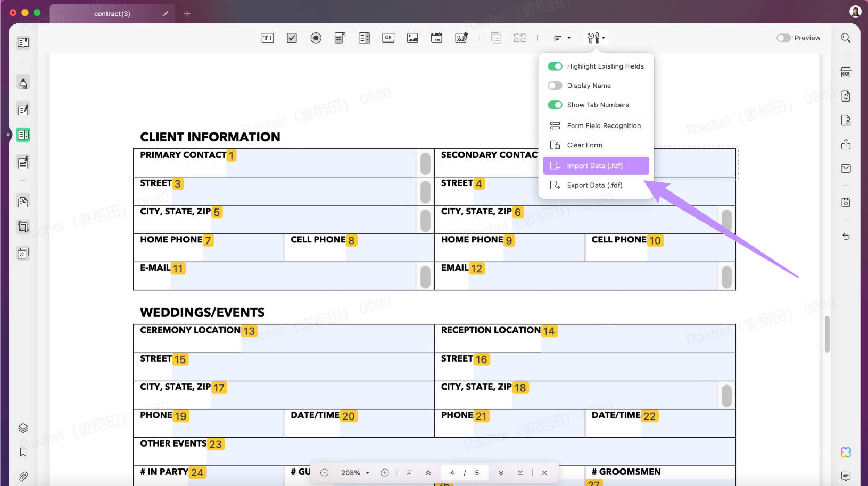Open the form tools settings dropdown
This screenshot has height=486, width=868.
pyautogui.click(x=596, y=38)
